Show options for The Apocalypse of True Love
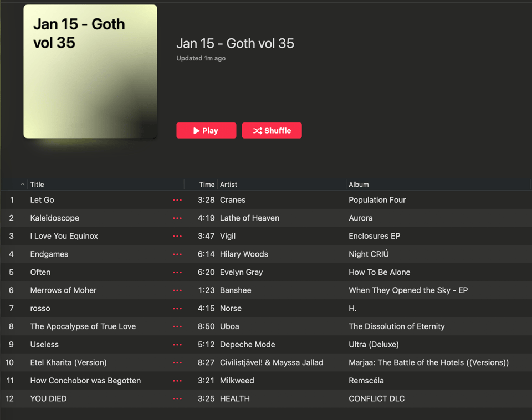 click(177, 326)
